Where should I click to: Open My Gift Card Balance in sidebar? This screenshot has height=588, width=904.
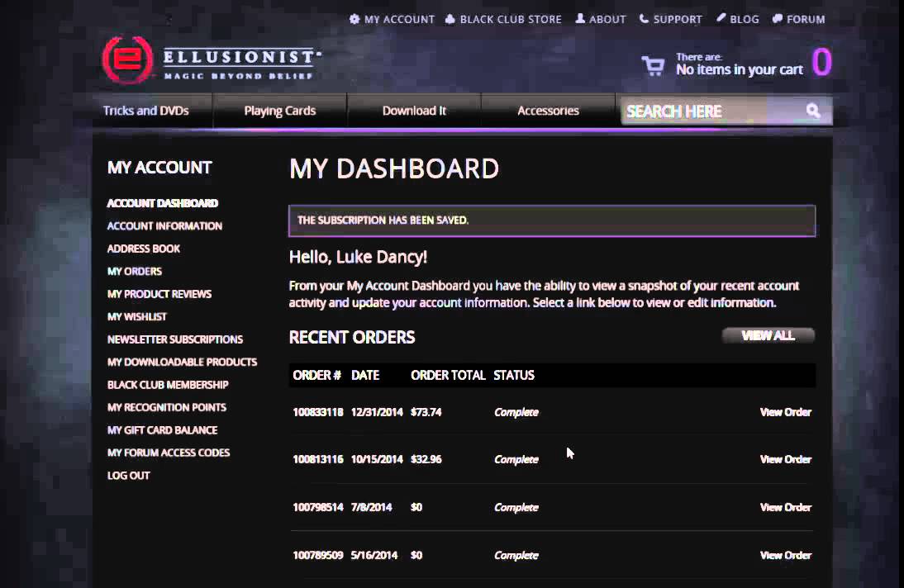tap(162, 430)
